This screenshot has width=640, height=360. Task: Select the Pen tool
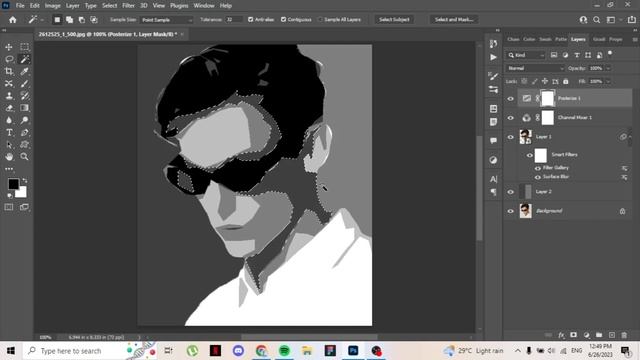click(x=24, y=132)
